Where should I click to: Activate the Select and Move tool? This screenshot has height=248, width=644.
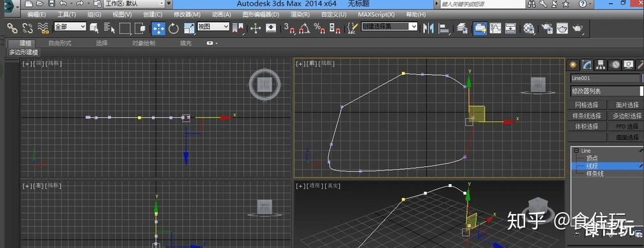158,28
